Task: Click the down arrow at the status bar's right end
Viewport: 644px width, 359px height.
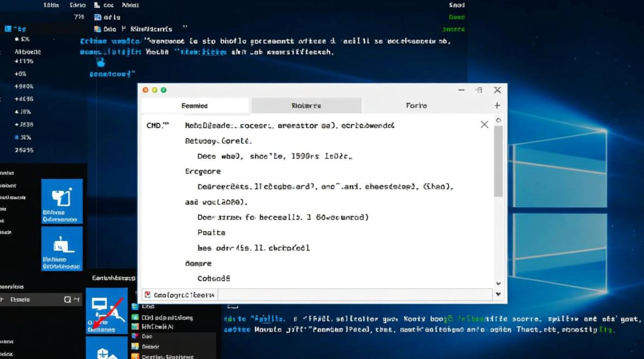Action: pos(498,294)
